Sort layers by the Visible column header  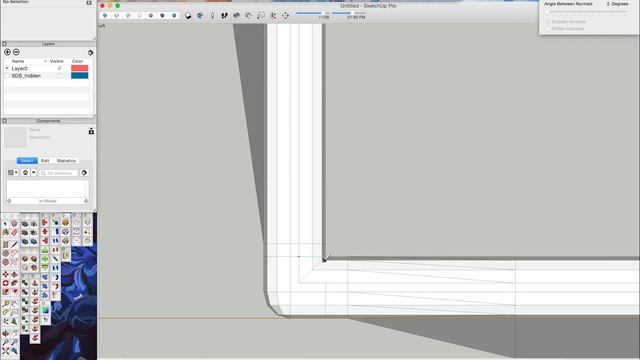[56, 61]
